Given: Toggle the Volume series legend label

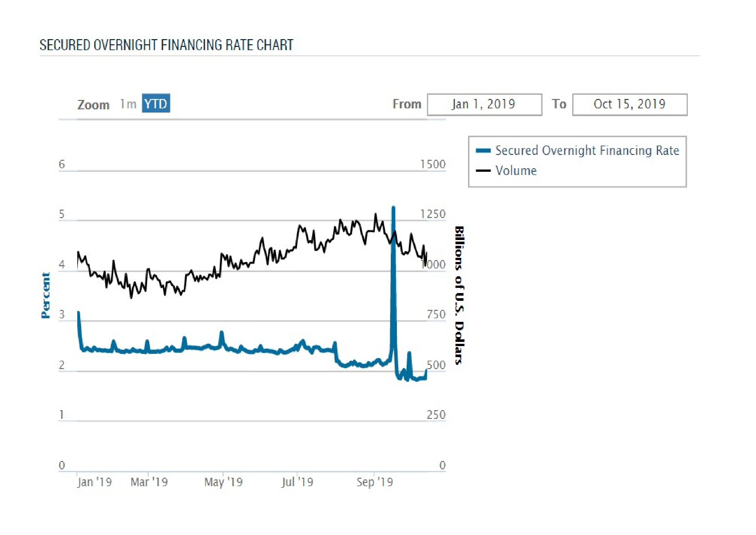Looking at the screenshot, I should click(x=516, y=171).
